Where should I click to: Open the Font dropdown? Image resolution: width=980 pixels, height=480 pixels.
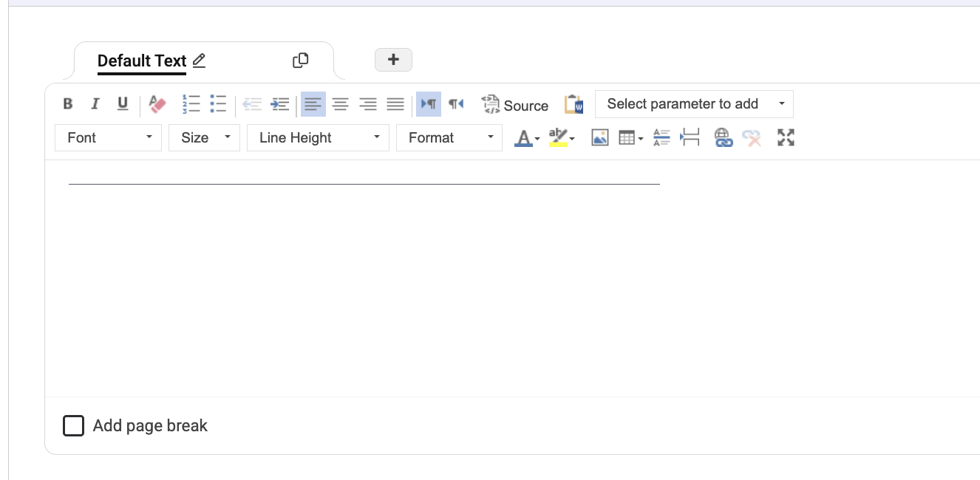pyautogui.click(x=108, y=137)
